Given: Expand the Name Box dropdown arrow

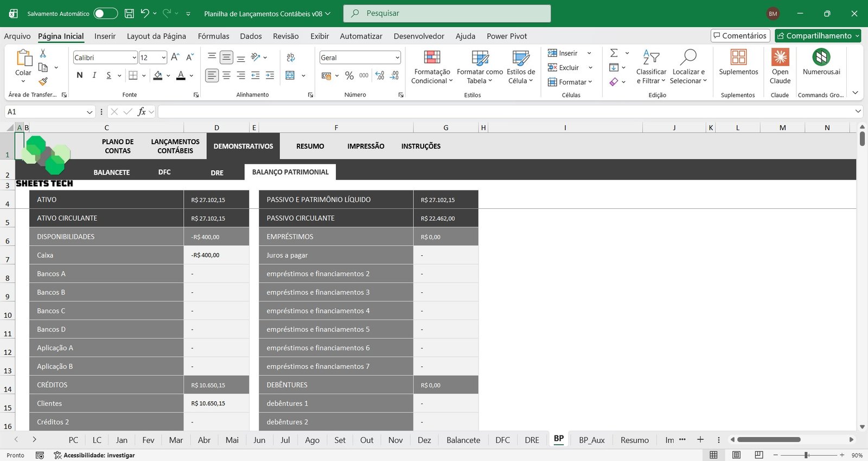Looking at the screenshot, I should click(x=90, y=112).
